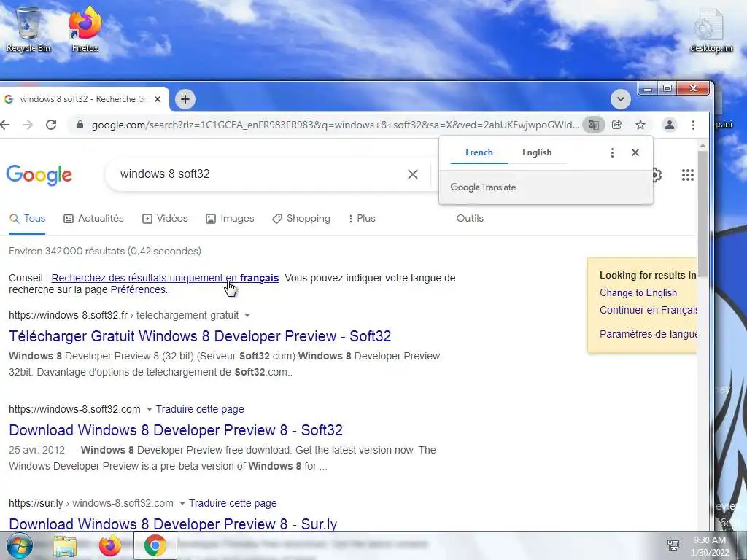
Task: Switch to Shopping tab
Action: pyautogui.click(x=301, y=219)
